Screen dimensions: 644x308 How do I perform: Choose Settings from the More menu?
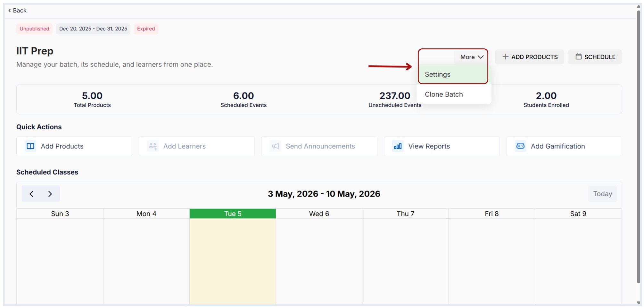point(453,74)
